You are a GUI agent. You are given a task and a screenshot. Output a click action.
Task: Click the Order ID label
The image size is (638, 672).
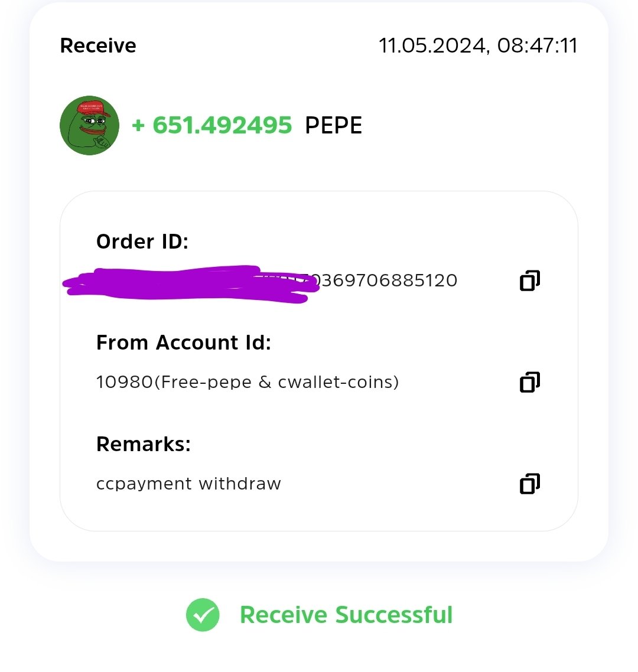(142, 242)
